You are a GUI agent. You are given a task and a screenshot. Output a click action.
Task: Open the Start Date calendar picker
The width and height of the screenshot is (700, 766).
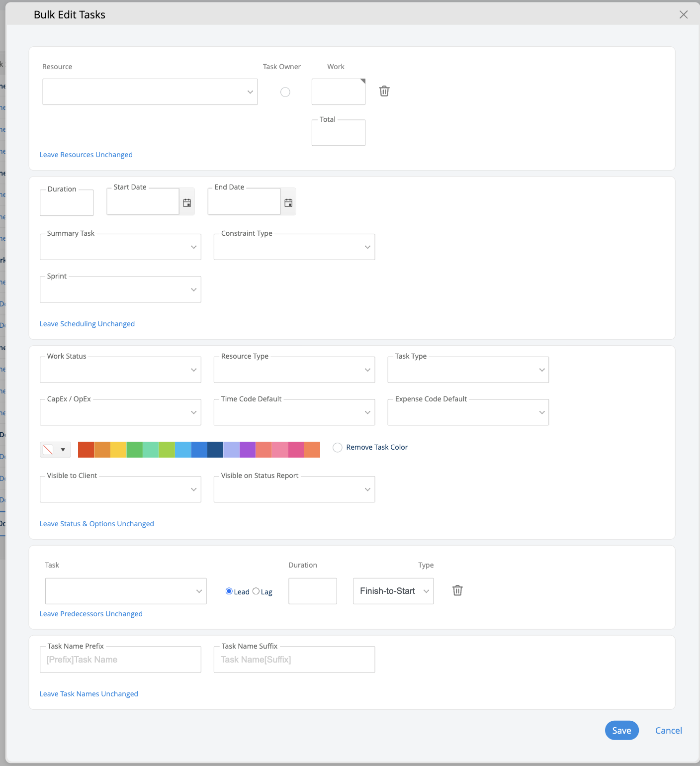click(x=187, y=202)
